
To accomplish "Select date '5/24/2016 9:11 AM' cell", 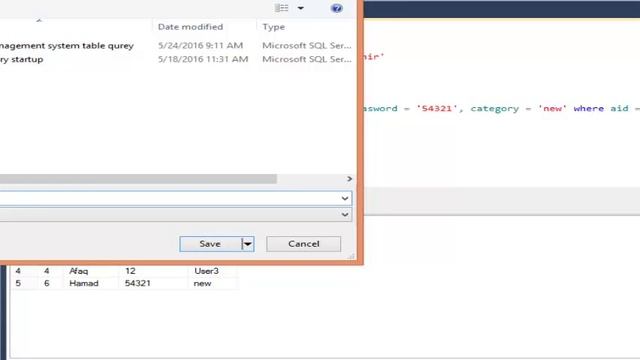I will pos(200,45).
